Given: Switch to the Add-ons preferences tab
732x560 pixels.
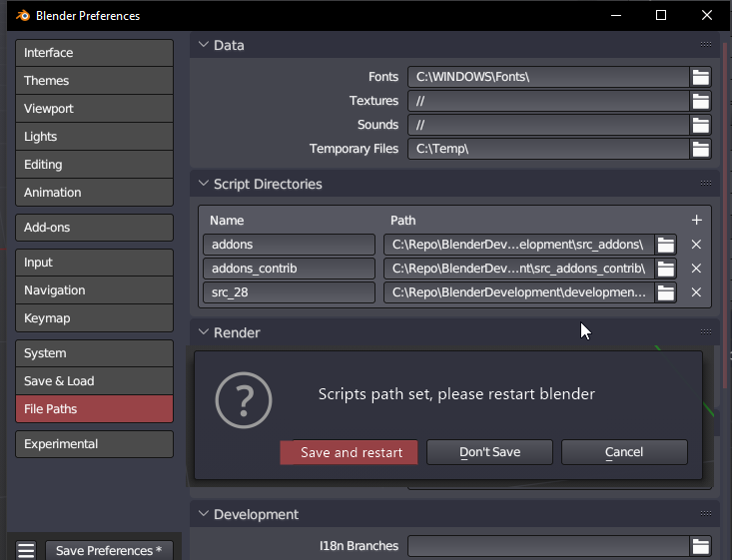Looking at the screenshot, I should point(94,228).
